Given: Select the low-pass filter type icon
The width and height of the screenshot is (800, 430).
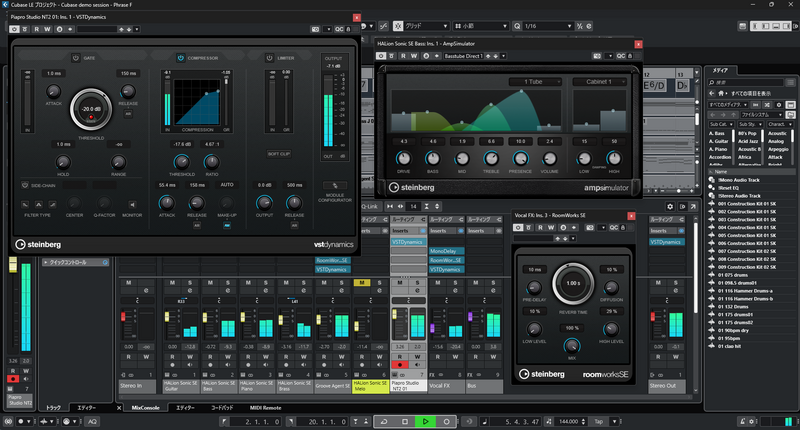Looking at the screenshot, I should click(x=25, y=205).
